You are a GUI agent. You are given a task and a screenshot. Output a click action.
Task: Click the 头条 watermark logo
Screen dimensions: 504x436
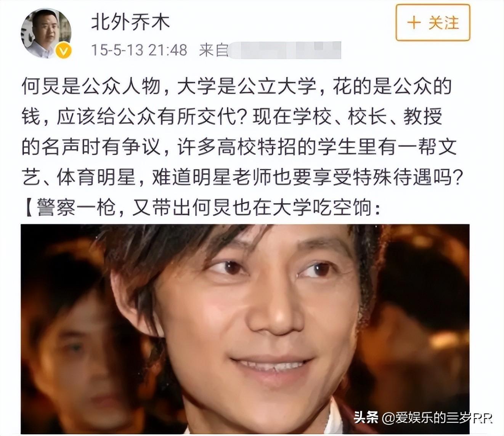[x=366, y=418]
